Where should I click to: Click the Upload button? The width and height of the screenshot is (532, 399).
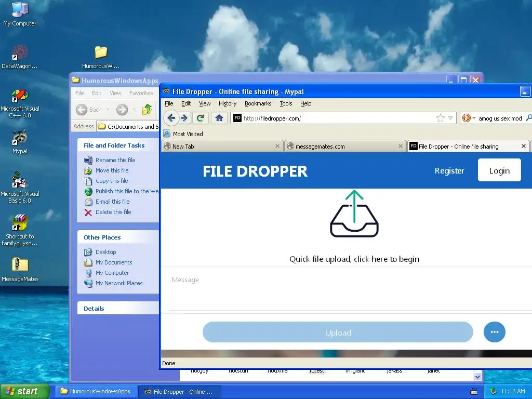click(x=338, y=332)
